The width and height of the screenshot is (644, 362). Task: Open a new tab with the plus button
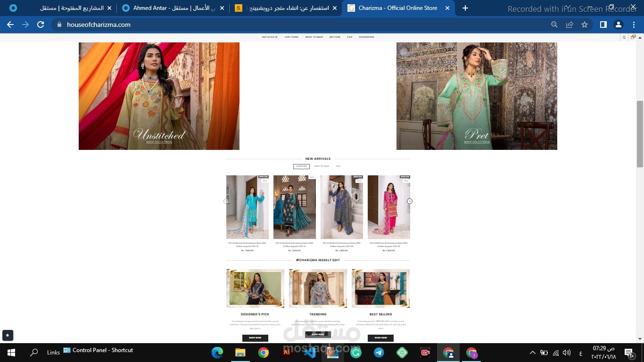coord(465,8)
